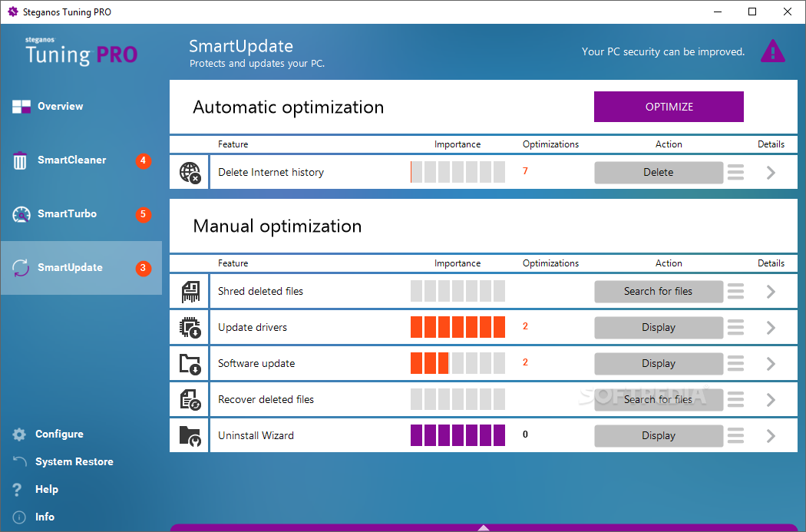Expand details for Delete Internet history
806x532 pixels.
pos(771,172)
